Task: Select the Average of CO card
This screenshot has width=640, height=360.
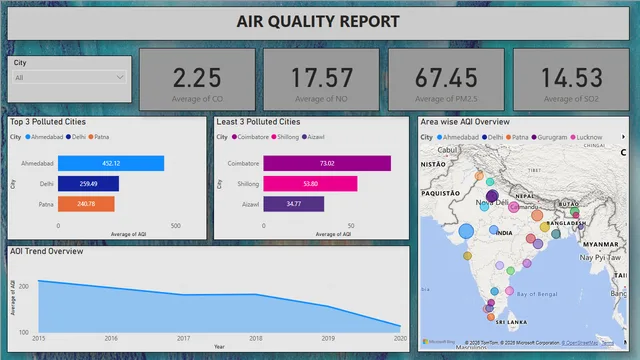Action: click(x=197, y=80)
